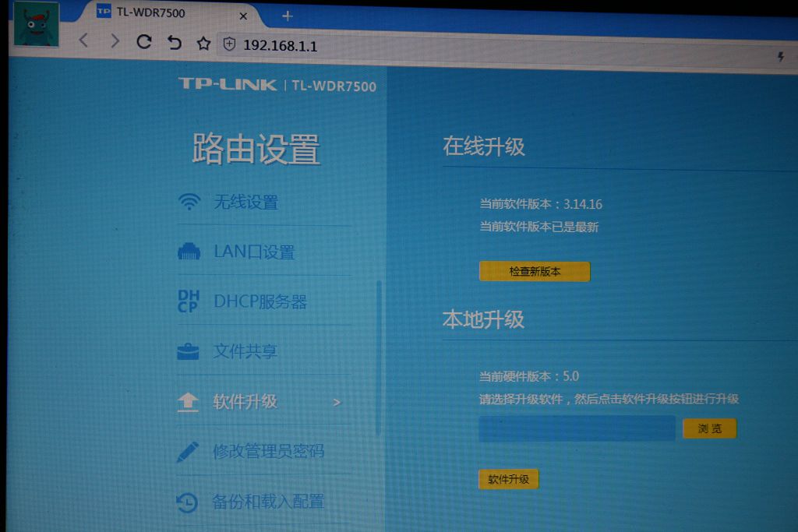Click the 在线升级 section heading

tap(483, 146)
